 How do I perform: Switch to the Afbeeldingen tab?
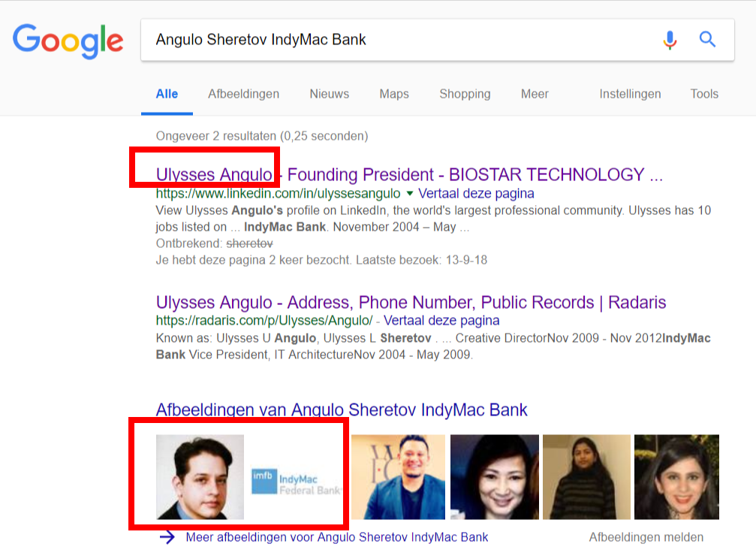[x=243, y=94]
